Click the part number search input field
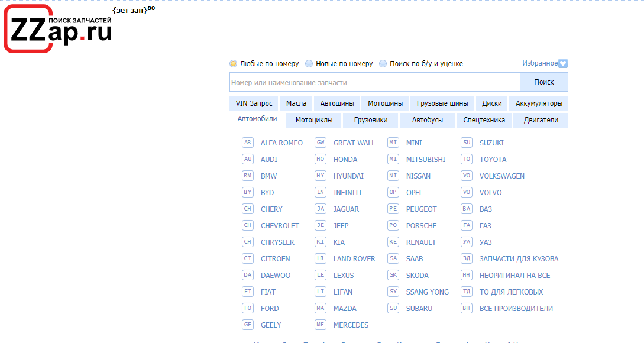Image resolution: width=644 pixels, height=343 pixels. point(375,82)
